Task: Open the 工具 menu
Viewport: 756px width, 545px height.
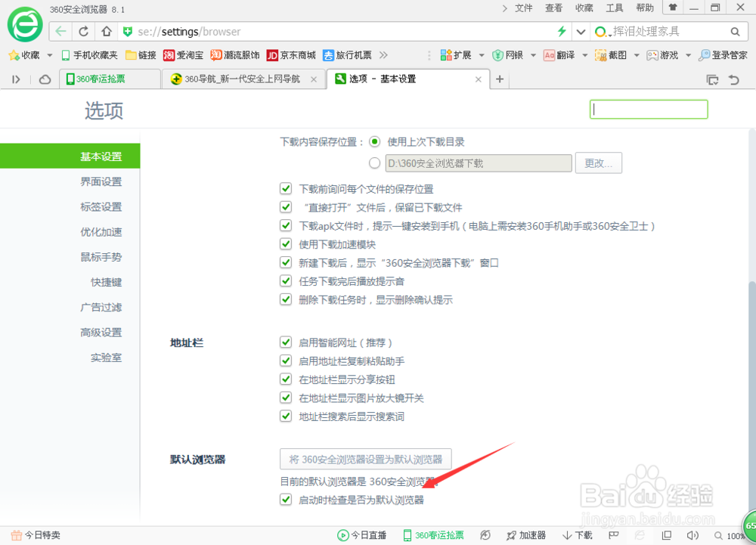Action: pos(614,8)
